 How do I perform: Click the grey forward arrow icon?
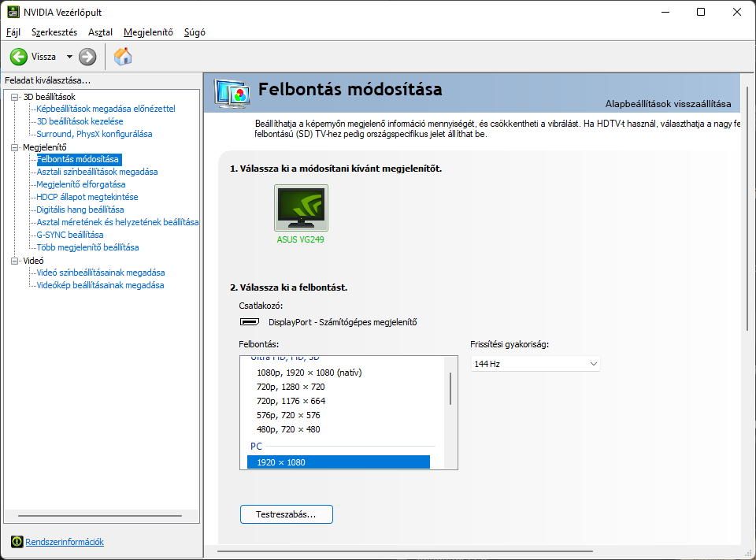click(x=87, y=57)
